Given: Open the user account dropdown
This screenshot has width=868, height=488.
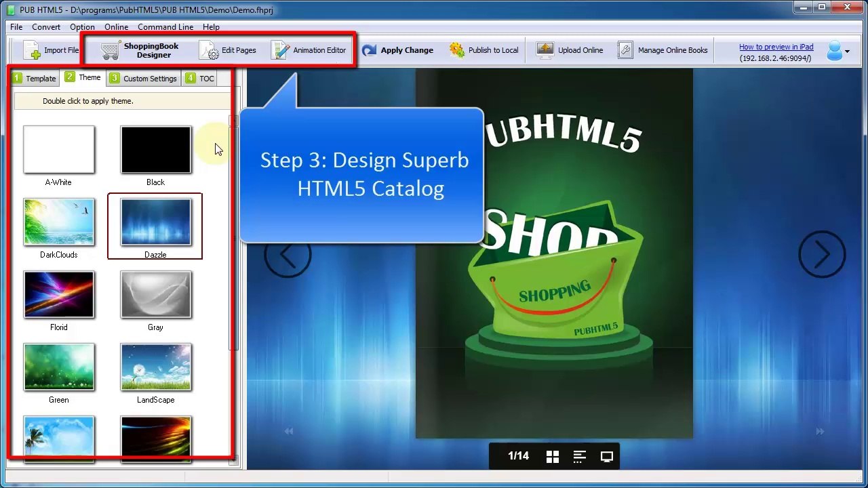Looking at the screenshot, I should [x=838, y=50].
